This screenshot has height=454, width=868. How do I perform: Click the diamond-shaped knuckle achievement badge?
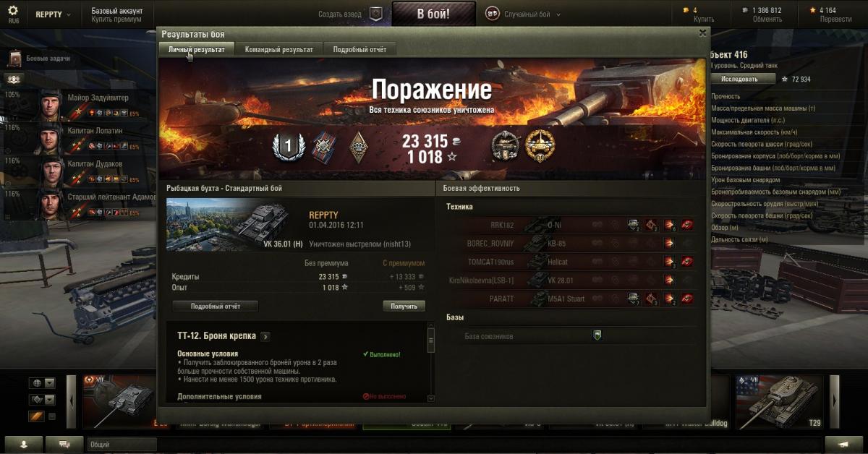[x=357, y=147]
